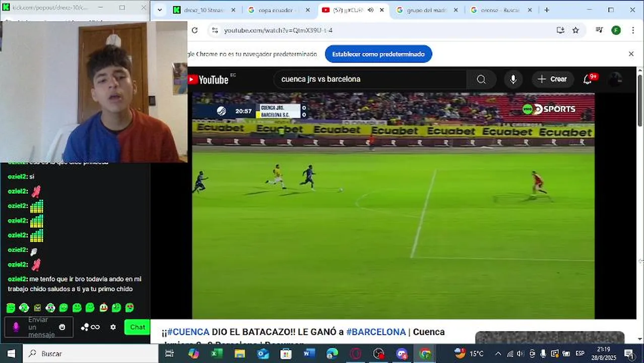Switch to the copa ecuador Google tab

pos(279,10)
